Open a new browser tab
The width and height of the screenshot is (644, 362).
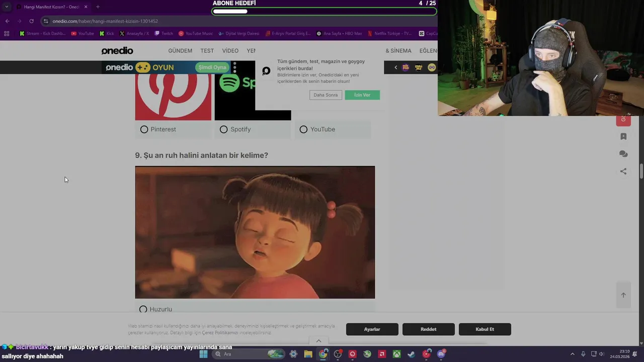[98, 7]
